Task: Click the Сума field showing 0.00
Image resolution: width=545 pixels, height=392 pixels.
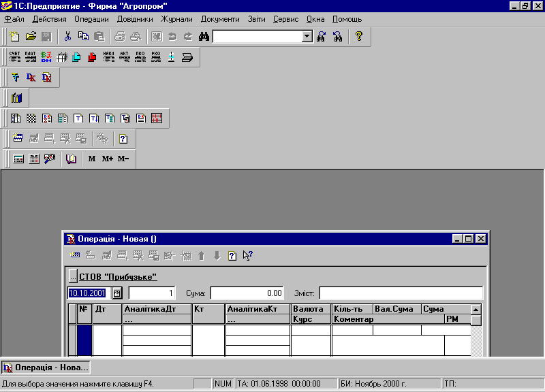Action: [x=247, y=293]
